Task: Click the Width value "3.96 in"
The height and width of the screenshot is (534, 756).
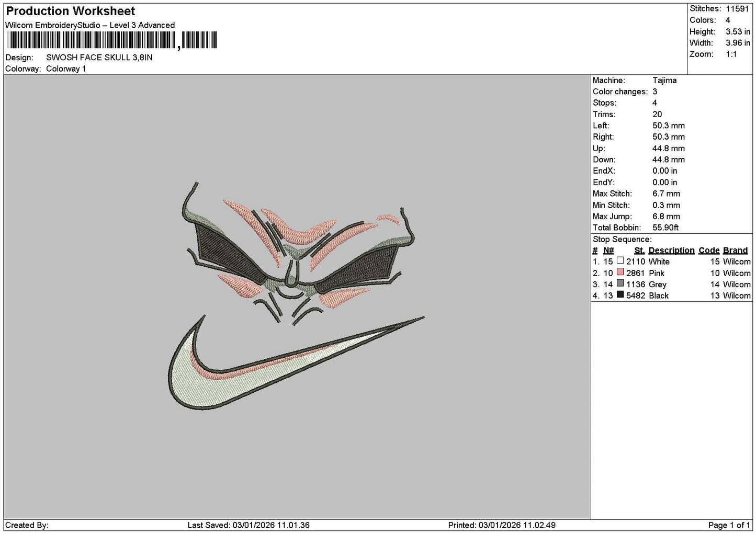Action: click(738, 43)
